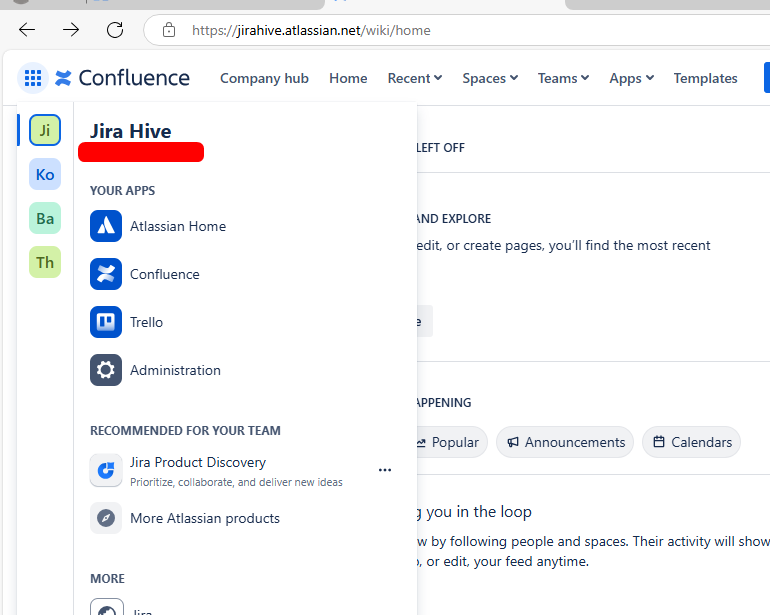Viewport: 770px width, 615px height.
Task: Click the Jira Product Discovery icon
Action: (106, 470)
